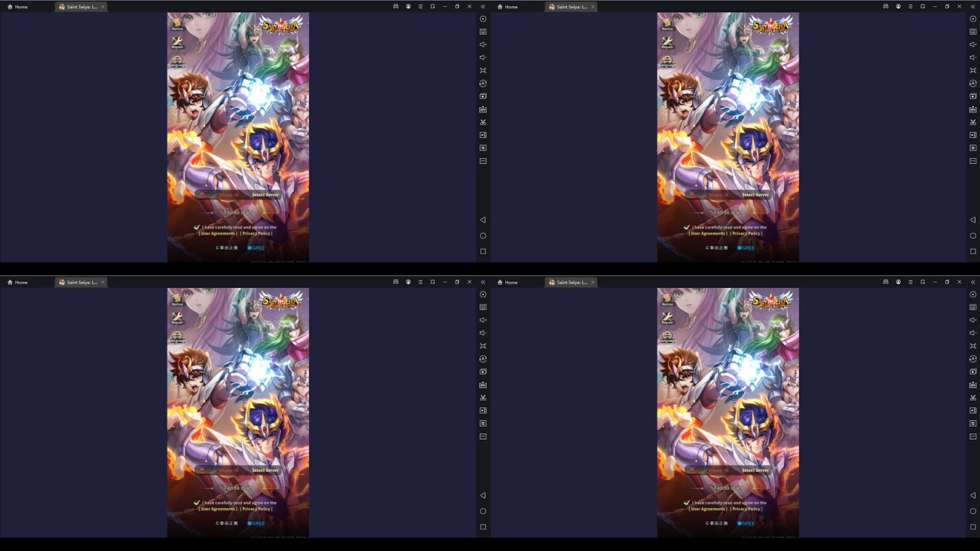Lower volume in the bottom-right window sidebar
980x551 pixels.
pos(973,333)
